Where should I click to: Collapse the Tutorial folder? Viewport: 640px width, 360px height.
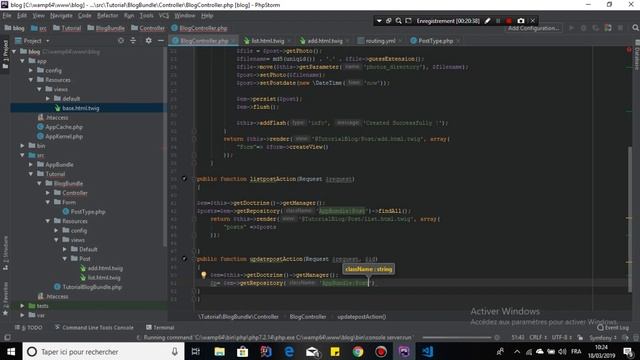click(31, 174)
